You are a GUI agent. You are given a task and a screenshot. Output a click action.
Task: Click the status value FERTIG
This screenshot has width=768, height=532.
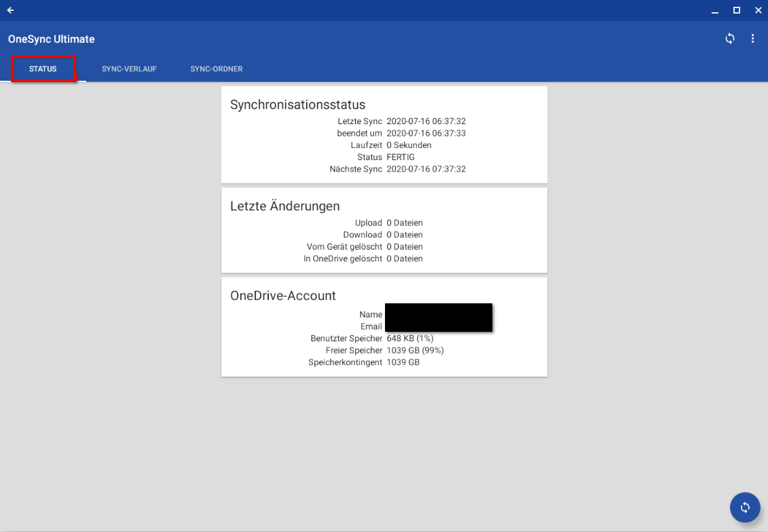[401, 157]
